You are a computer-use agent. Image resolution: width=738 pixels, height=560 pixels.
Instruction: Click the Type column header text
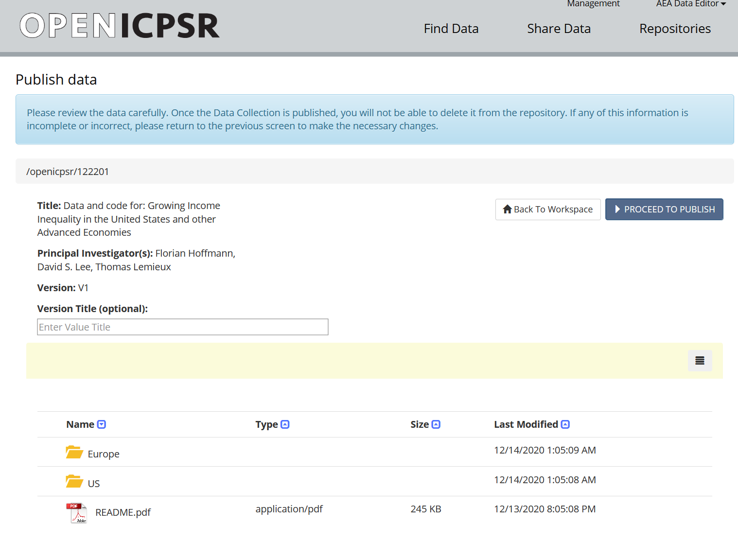point(267,424)
